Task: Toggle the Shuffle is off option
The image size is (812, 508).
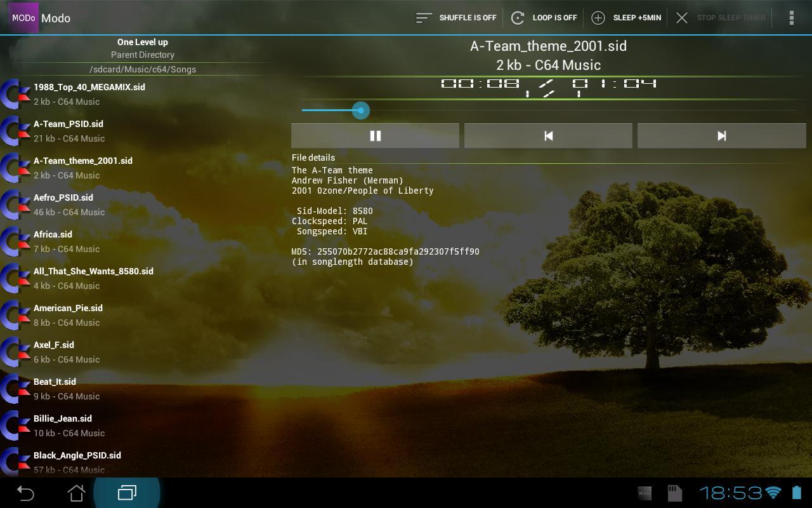Action: (x=456, y=18)
